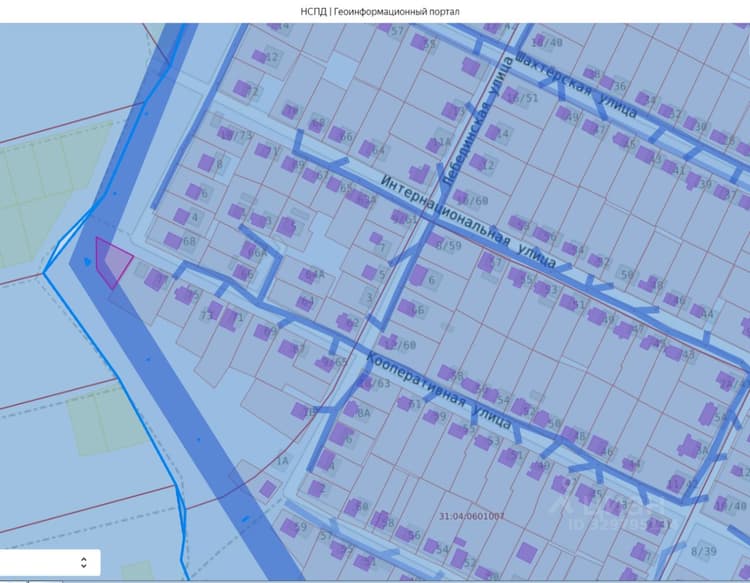Click the Интернациональная улица street label
This screenshot has width=750, height=583.
pyautogui.click(x=469, y=222)
